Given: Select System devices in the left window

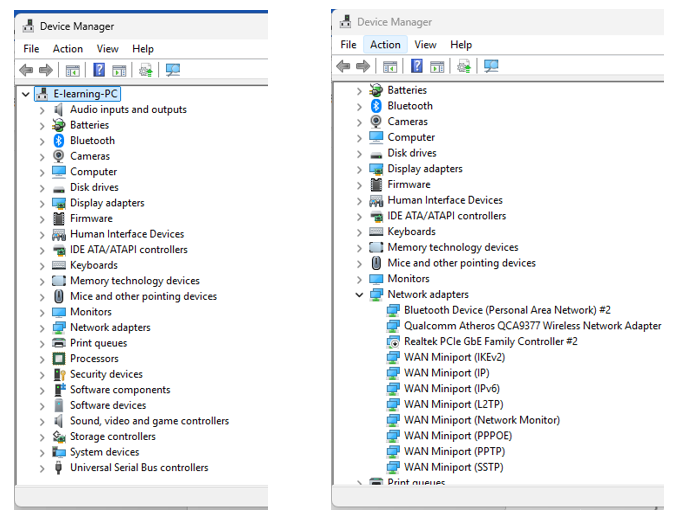Looking at the screenshot, I should point(104,452).
